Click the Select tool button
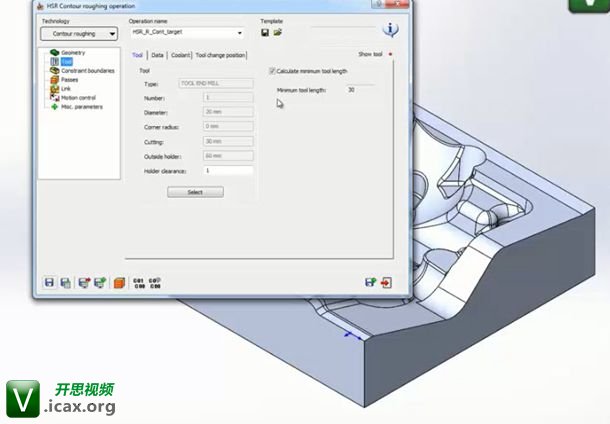The height and width of the screenshot is (424, 610). click(x=195, y=192)
